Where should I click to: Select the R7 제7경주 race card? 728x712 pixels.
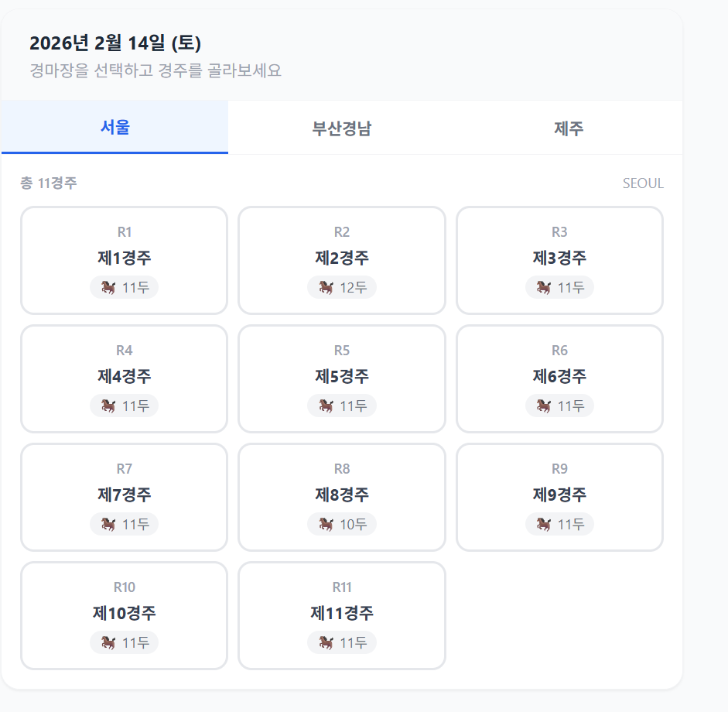(124, 497)
